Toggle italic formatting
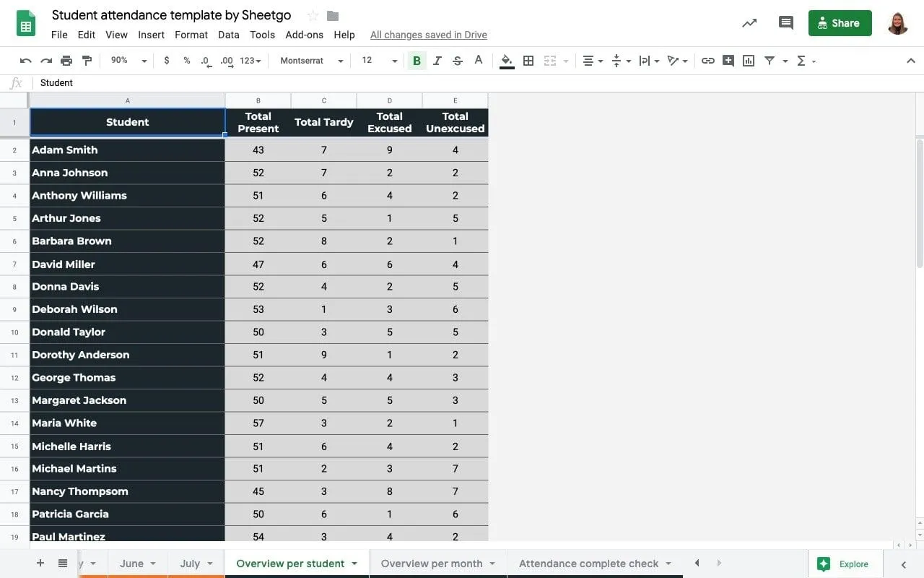924x578 pixels. pos(437,61)
